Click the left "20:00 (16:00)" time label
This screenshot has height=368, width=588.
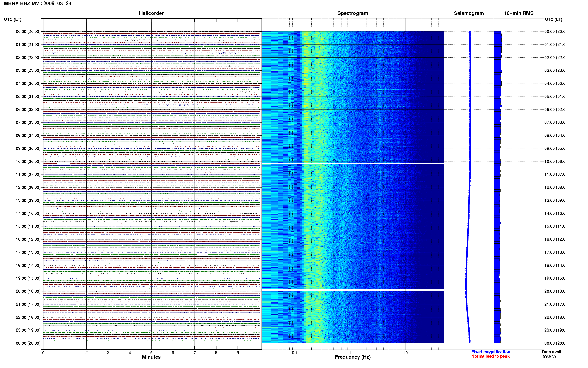click(x=28, y=291)
